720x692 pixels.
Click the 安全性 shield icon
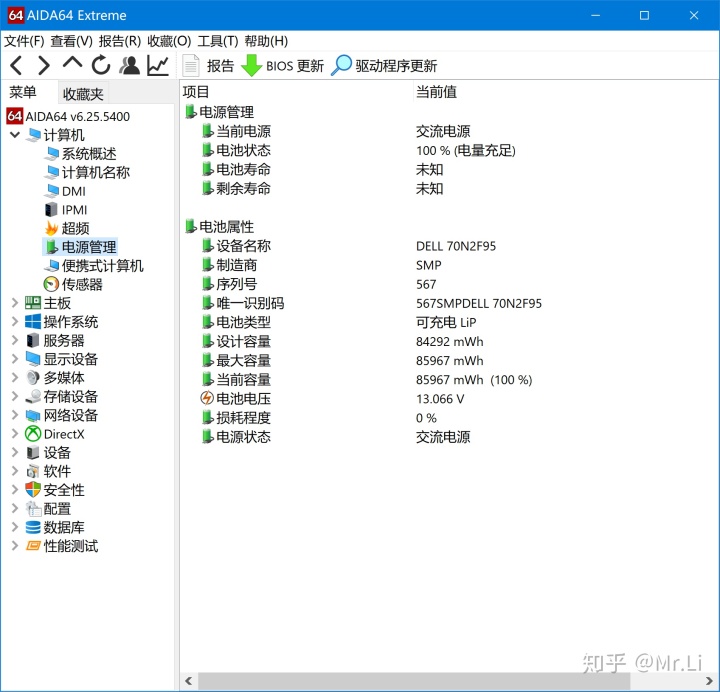(x=33, y=490)
